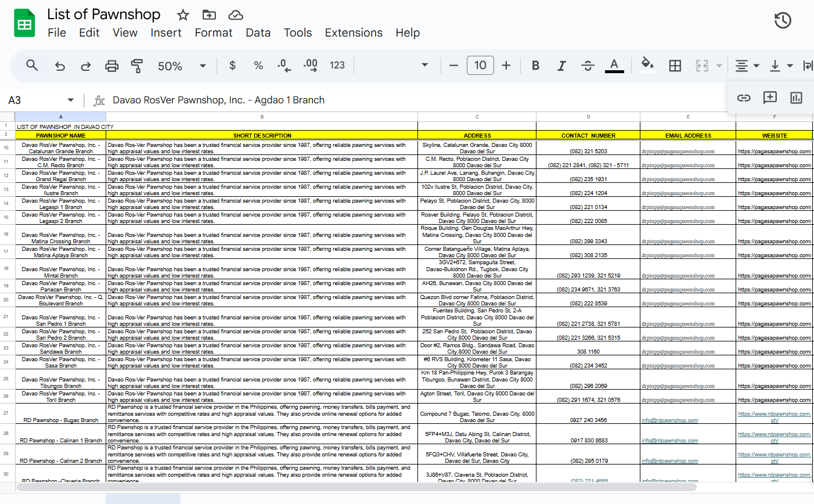Toggle italic formatting
Image resolution: width=814 pixels, height=504 pixels.
pos(561,66)
